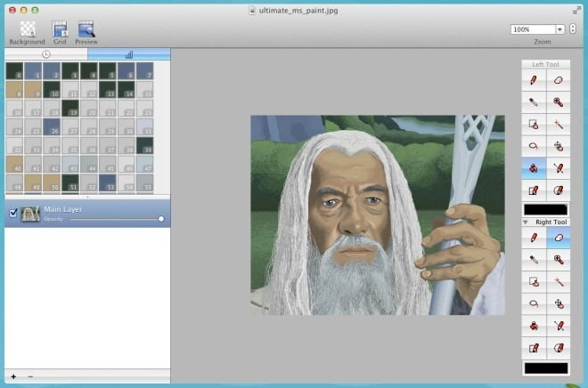This screenshot has height=388, width=588.
Task: Select Pencil tool in Left Tool panel
Action: pyautogui.click(x=534, y=80)
